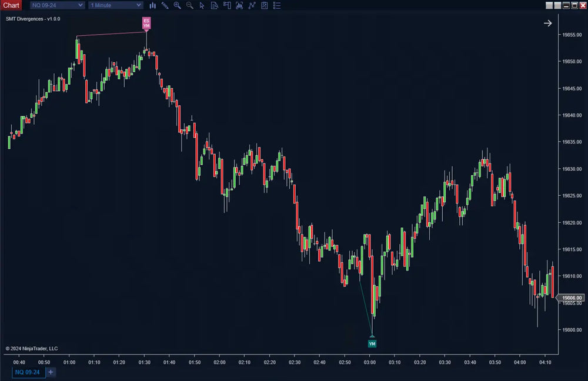
Task: Select the cursor pointer tool
Action: tap(202, 5)
